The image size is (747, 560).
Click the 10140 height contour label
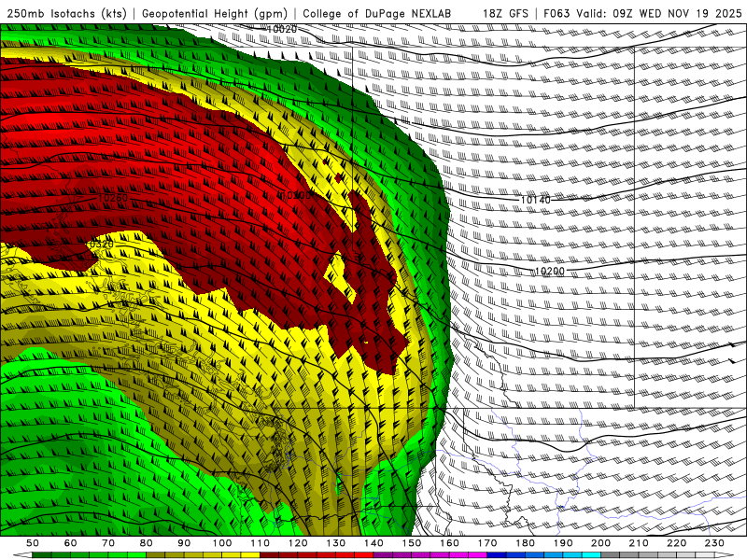(x=535, y=200)
